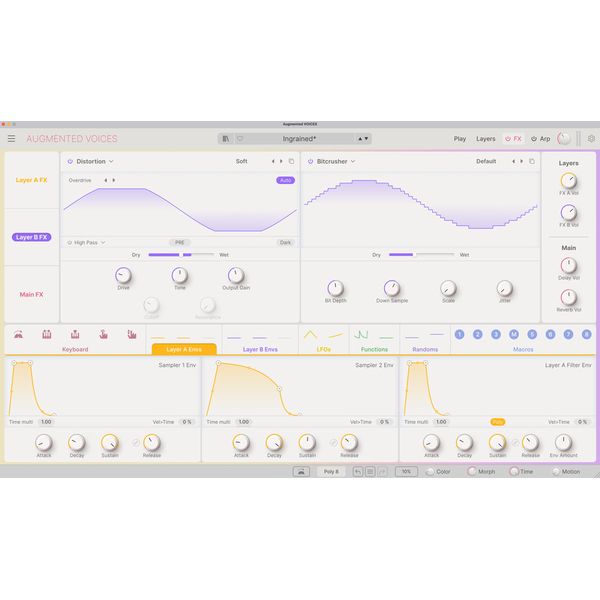Select Macro 8 circle
The height and width of the screenshot is (600, 600).
coord(587,334)
